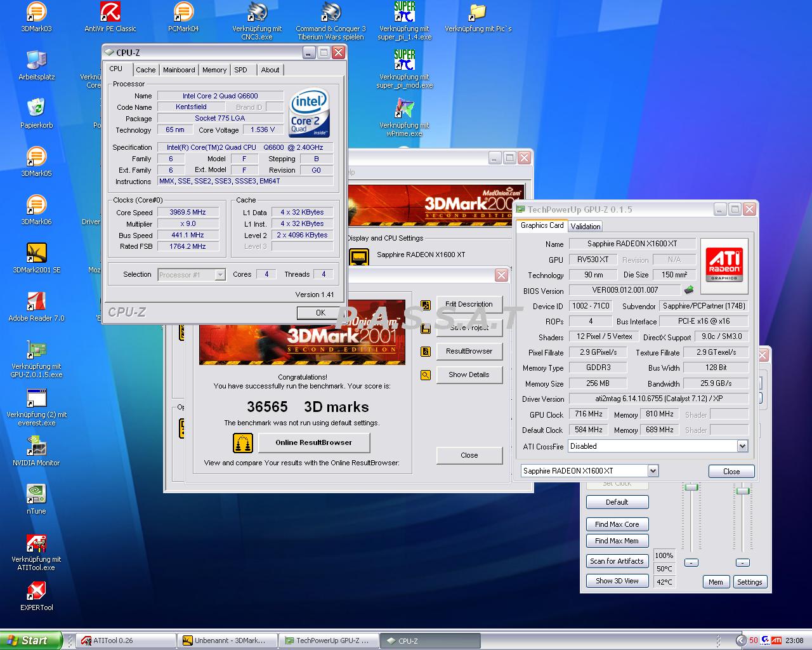Open the EXPERTool desktop icon
This screenshot has height=650, width=812.
[36, 596]
